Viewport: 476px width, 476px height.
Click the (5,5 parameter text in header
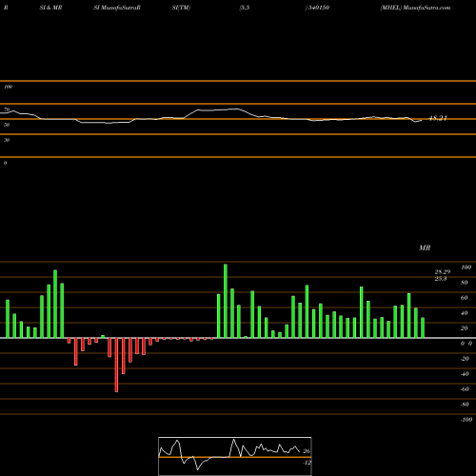click(x=245, y=8)
